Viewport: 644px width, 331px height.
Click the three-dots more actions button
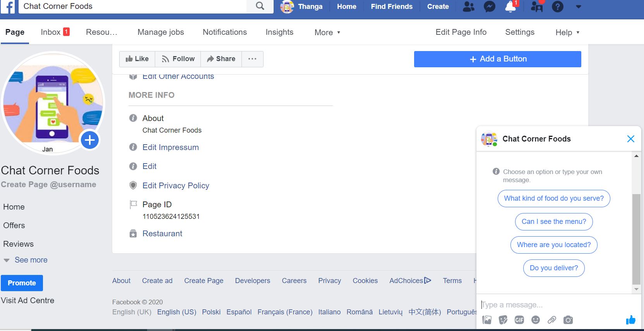pyautogui.click(x=252, y=59)
